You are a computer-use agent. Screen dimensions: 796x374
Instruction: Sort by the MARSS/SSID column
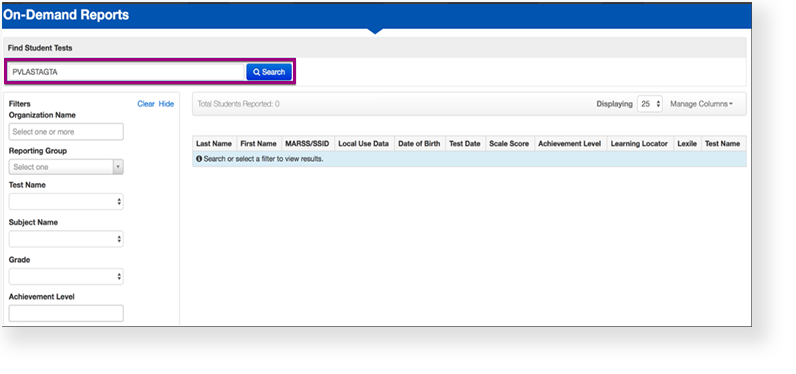click(x=308, y=144)
